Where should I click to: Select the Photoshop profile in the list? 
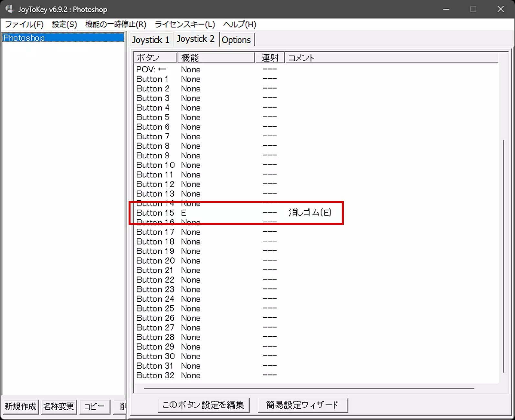point(63,38)
